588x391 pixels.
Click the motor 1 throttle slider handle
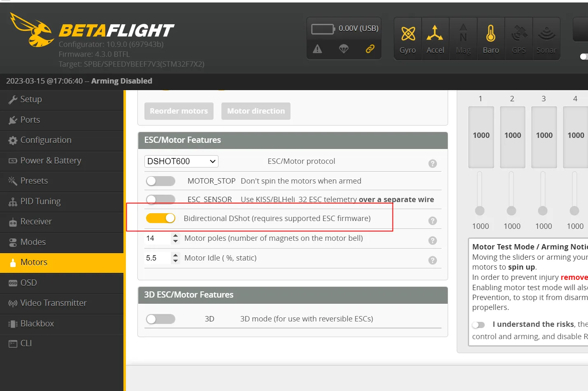click(480, 211)
